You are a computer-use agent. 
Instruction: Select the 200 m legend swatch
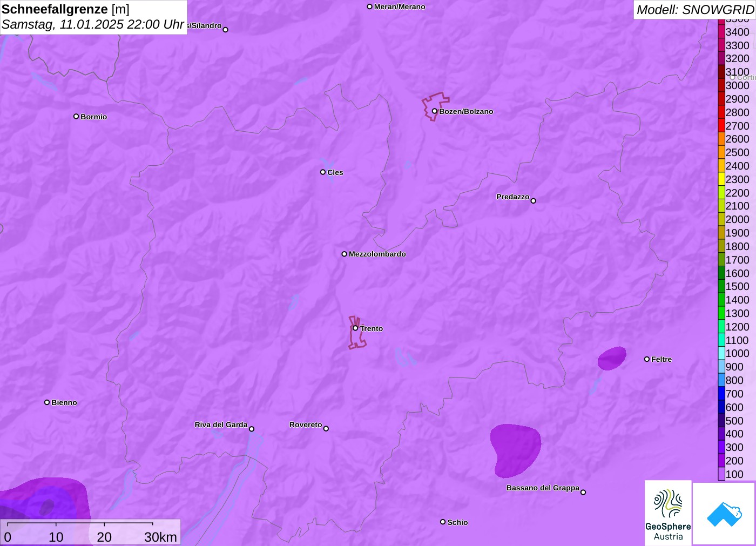[x=721, y=461]
